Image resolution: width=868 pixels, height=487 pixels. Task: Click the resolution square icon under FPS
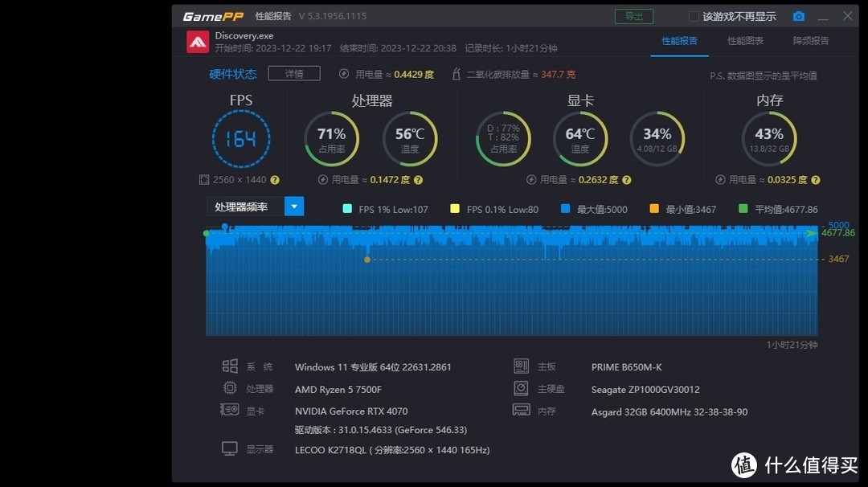pos(204,180)
